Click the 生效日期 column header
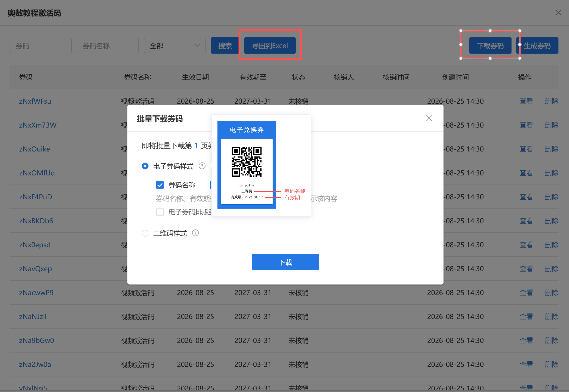 [195, 77]
